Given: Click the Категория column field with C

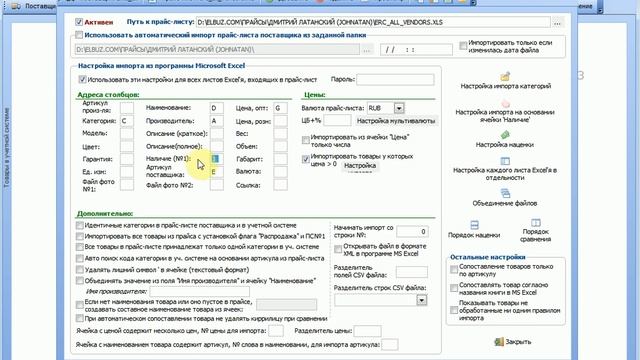Looking at the screenshot, I should (x=127, y=121).
